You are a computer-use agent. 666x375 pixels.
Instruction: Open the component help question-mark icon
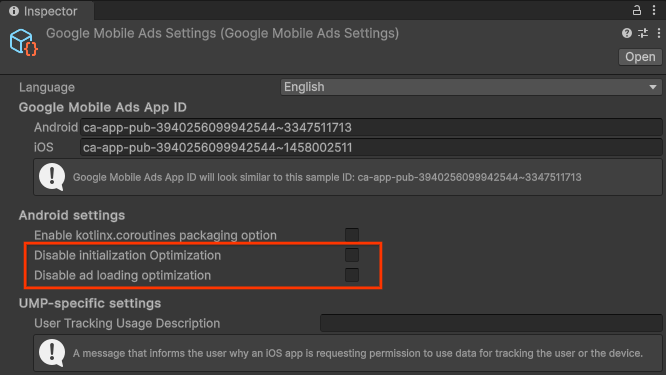[x=626, y=33]
